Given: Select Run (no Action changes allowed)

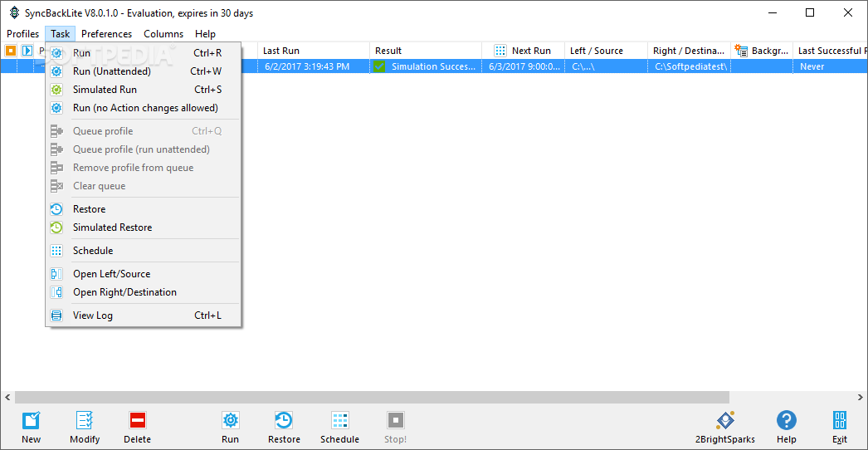Looking at the screenshot, I should [x=144, y=108].
